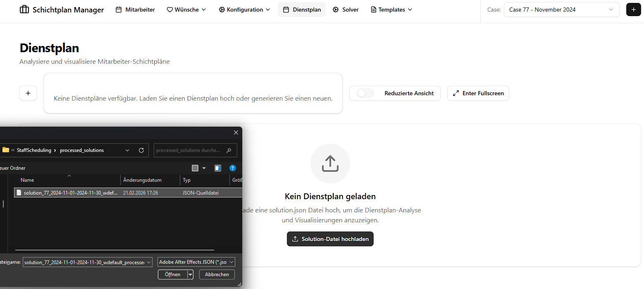The image size is (644, 289).
Task: Toggle the Reduzierte Ansicht switch
Action: [x=365, y=93]
